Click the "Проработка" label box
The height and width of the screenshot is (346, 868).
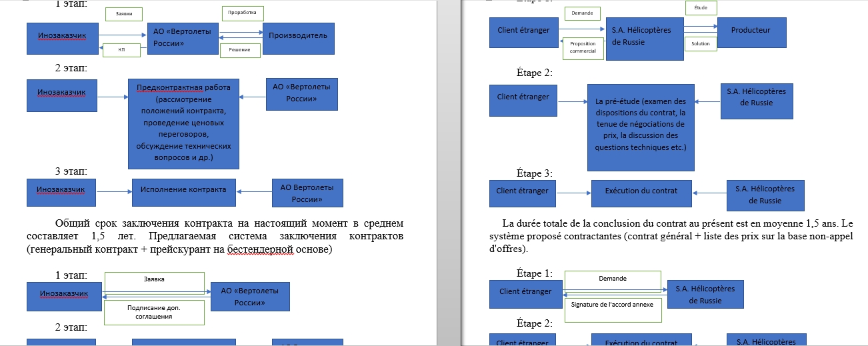click(x=242, y=13)
